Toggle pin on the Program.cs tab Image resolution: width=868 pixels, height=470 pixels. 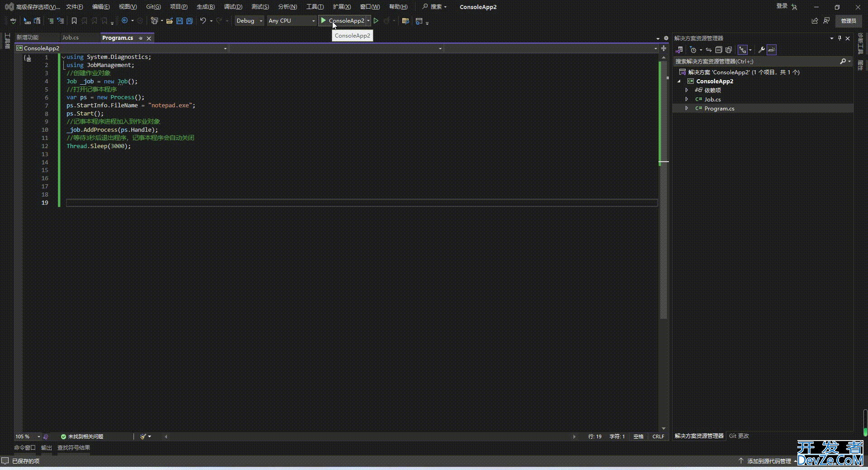[x=141, y=38]
